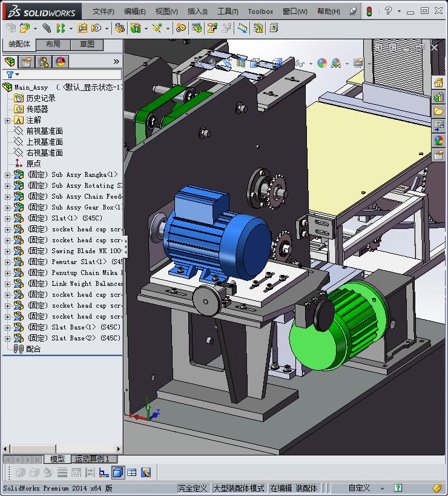Expand the Sawing Blade WK 100 node
This screenshot has height=496, width=448.
tap(7, 251)
